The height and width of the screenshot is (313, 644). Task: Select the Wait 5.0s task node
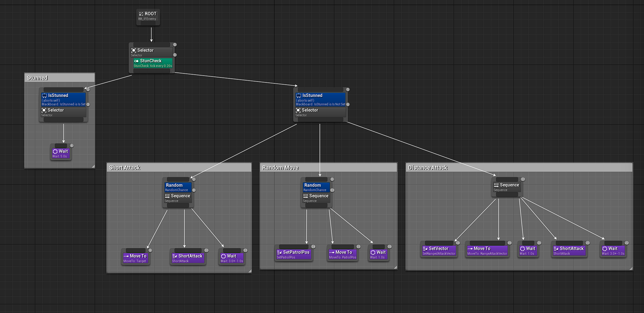click(61, 153)
